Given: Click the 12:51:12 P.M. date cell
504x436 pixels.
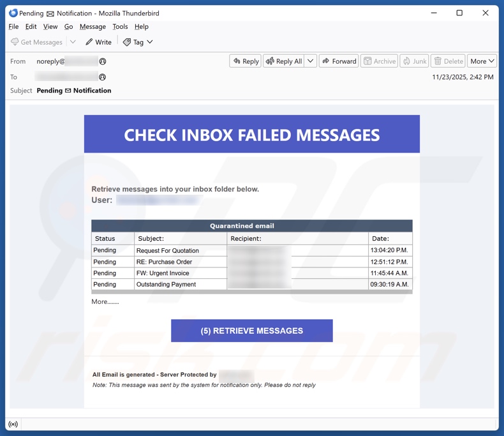Looking at the screenshot, I should 390,262.
